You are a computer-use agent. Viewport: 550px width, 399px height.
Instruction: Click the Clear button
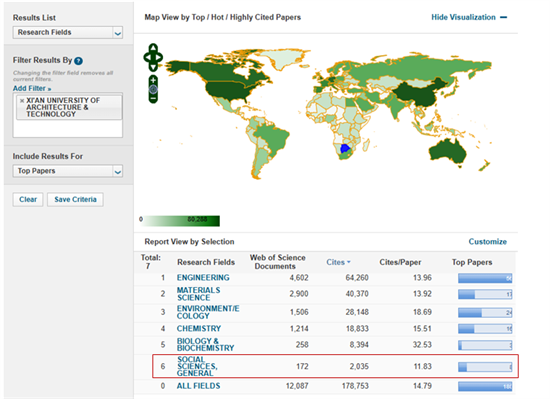(x=28, y=200)
